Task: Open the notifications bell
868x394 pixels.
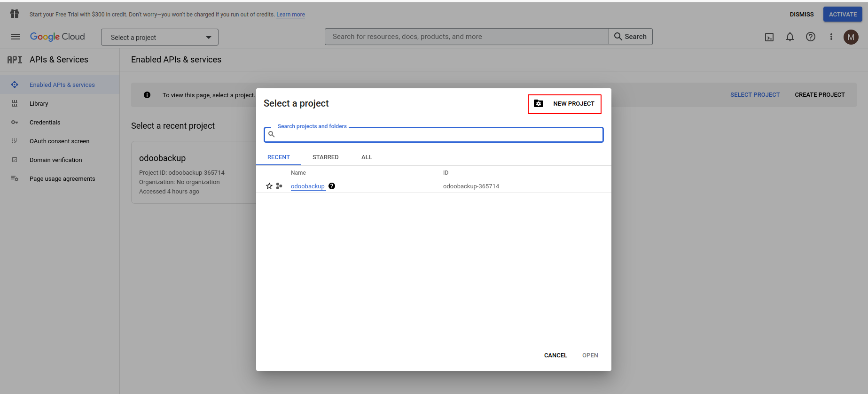Action: [790, 37]
